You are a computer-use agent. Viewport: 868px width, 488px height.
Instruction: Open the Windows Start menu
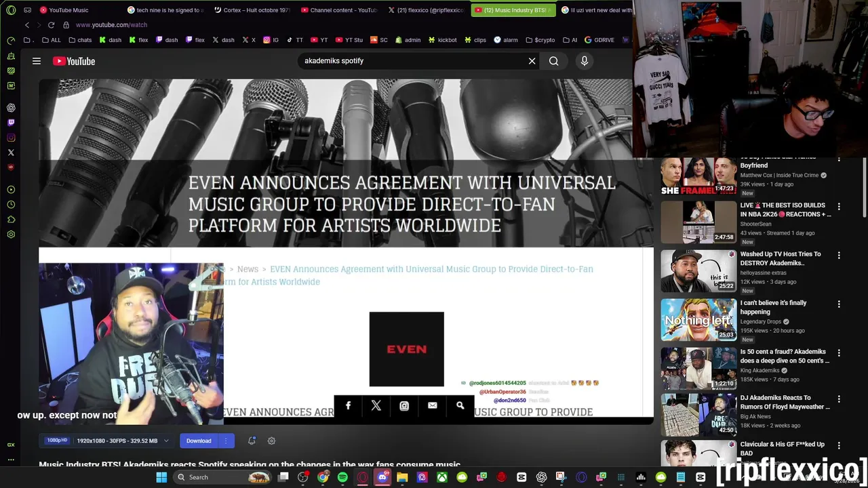[x=161, y=477]
